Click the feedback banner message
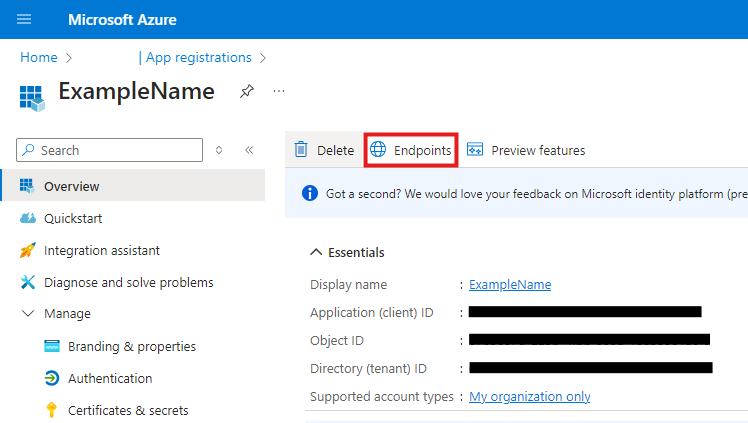The height and width of the screenshot is (423, 748). 537,194
